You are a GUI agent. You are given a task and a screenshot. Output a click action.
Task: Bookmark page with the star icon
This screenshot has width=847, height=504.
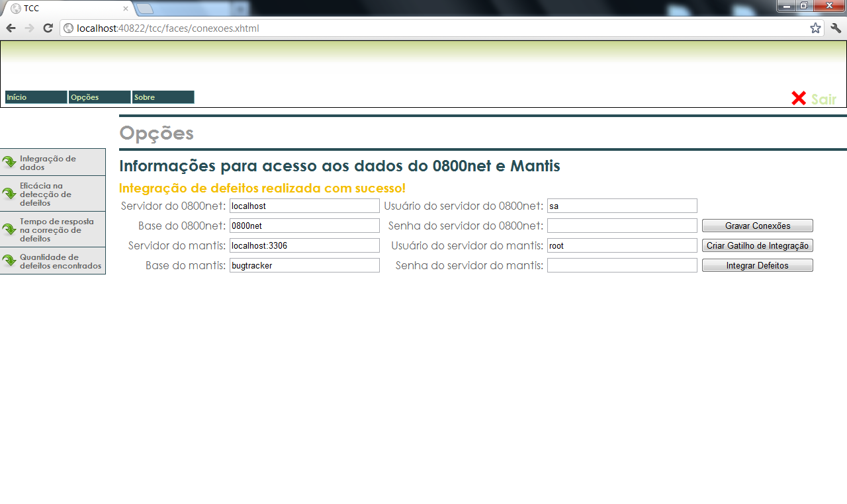815,28
